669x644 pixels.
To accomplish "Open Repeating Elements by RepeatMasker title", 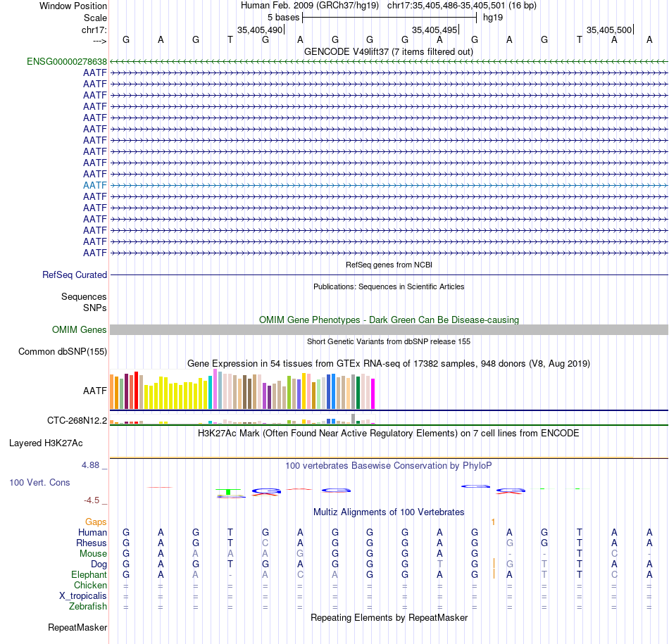I will click(389, 617).
